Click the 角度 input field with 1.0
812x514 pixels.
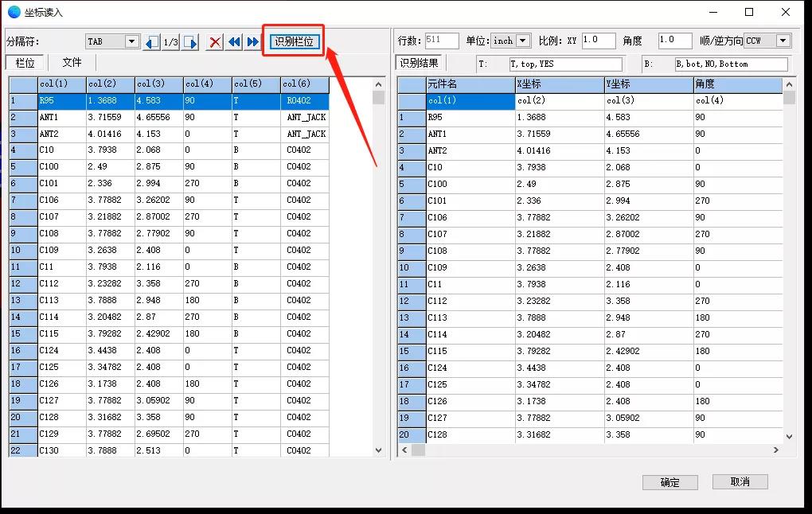[x=675, y=41]
